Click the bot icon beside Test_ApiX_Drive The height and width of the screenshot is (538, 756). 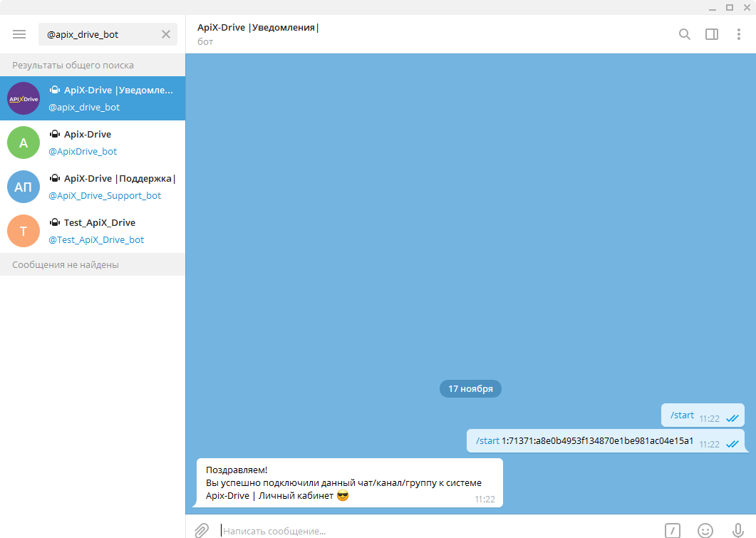55,222
